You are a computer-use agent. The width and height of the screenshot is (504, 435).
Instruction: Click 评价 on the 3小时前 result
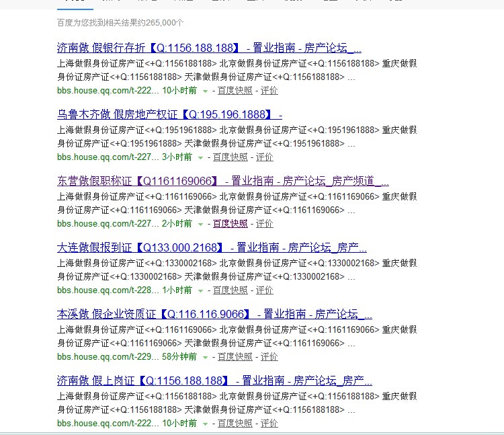point(264,157)
